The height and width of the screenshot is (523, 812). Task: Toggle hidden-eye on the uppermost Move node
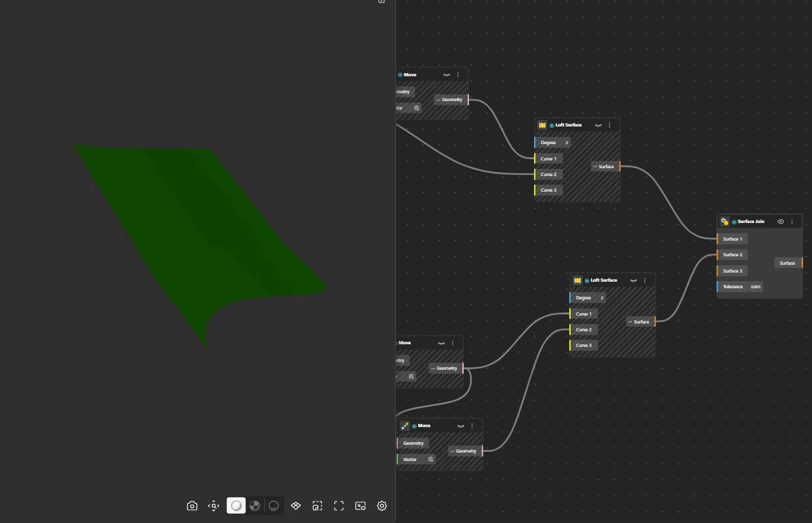[x=447, y=75]
